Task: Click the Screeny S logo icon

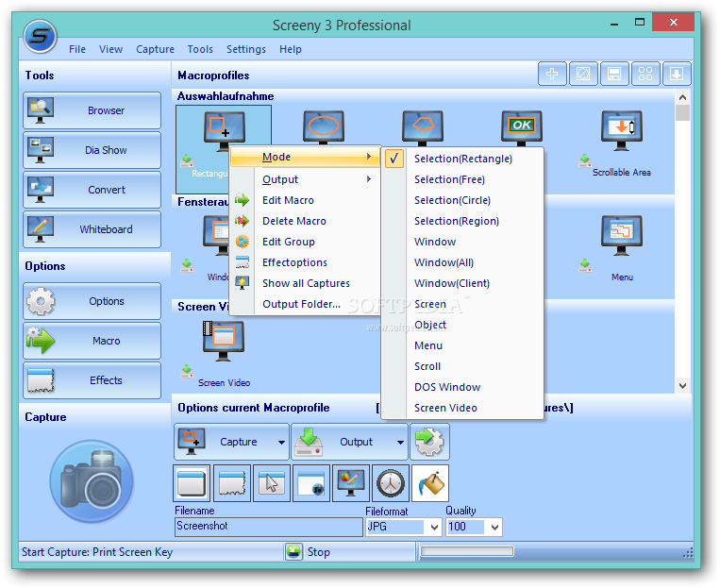Action: point(40,36)
